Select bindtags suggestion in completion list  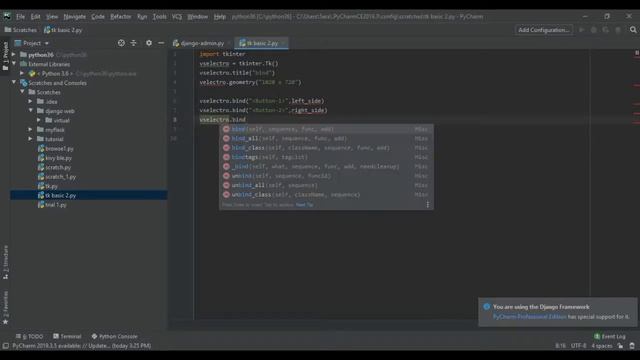coord(326,157)
